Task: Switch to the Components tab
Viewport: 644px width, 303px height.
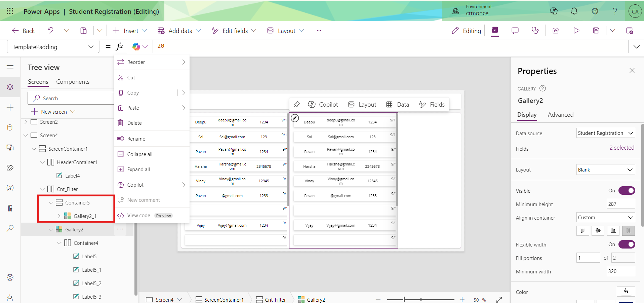Action: (73, 82)
